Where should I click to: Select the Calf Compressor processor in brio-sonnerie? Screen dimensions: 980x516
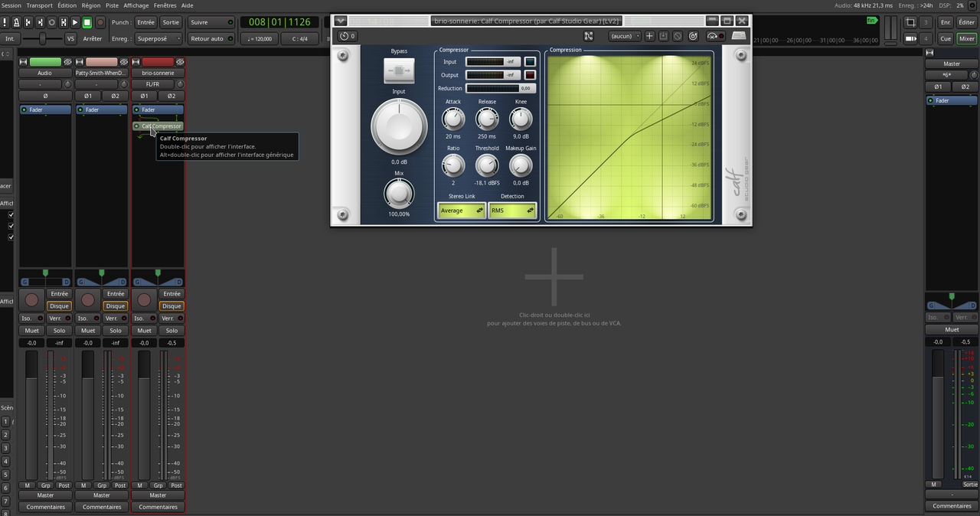pyautogui.click(x=158, y=126)
